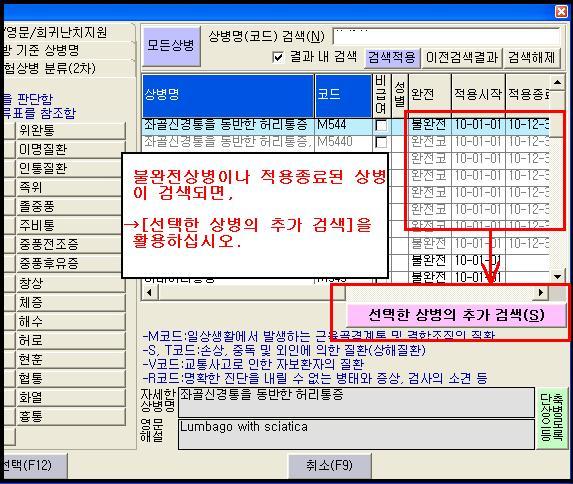Click the table's vertical scroll down arrow

coord(557,277)
